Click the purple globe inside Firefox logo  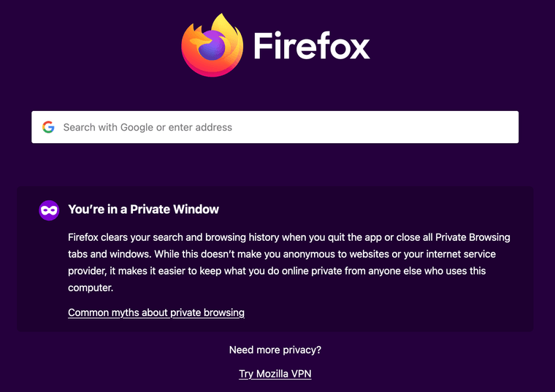pos(211,46)
